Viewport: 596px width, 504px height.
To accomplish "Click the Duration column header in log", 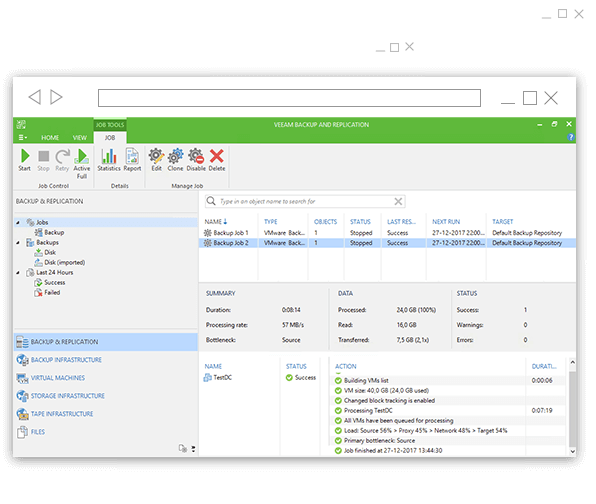I will click(x=544, y=366).
